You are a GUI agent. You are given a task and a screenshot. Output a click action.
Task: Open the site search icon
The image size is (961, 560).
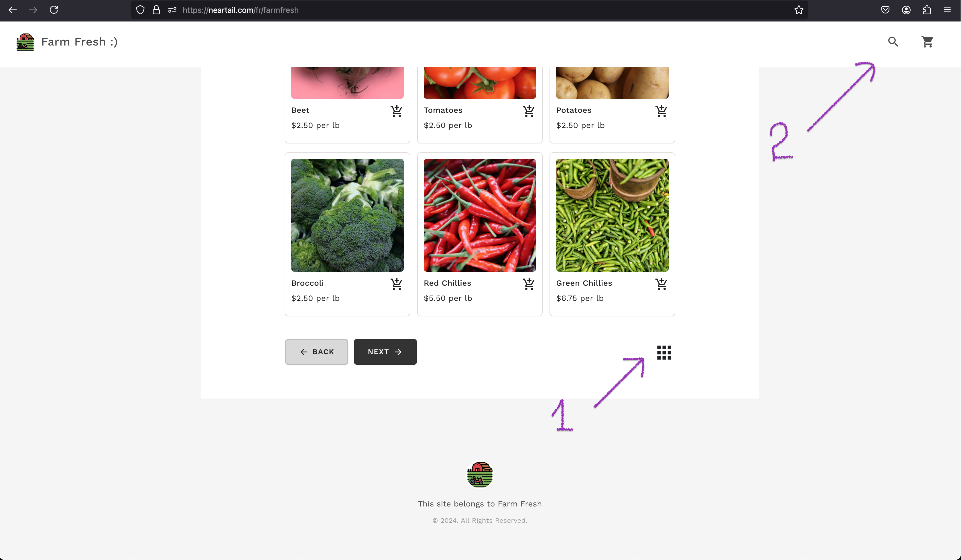click(x=893, y=42)
